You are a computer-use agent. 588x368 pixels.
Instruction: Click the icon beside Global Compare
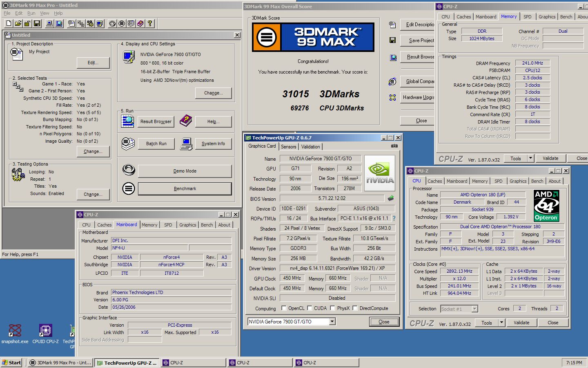coord(392,81)
